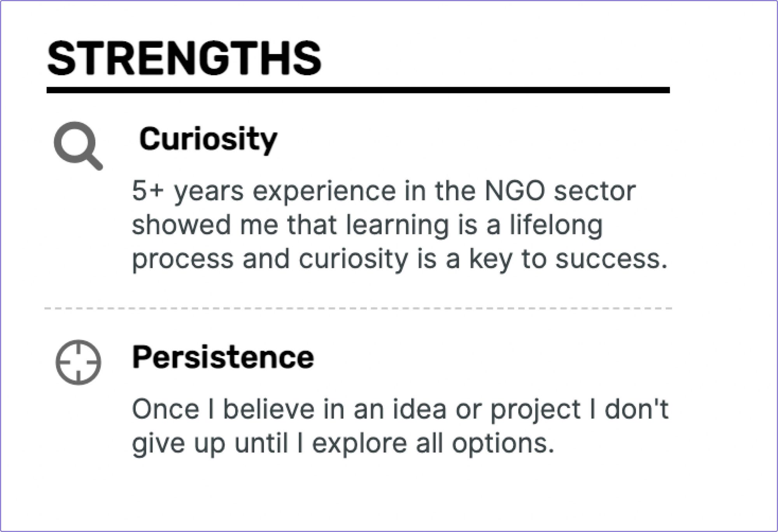This screenshot has height=532, width=778.
Task: Click the thick black line under STRENGTHS
Action: tap(358, 90)
